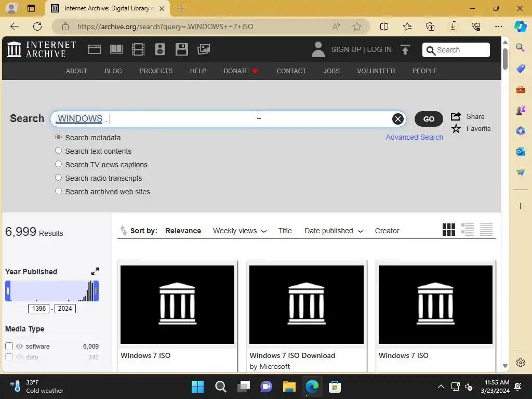
Task: Click LOG IN link
Action: 379,49
